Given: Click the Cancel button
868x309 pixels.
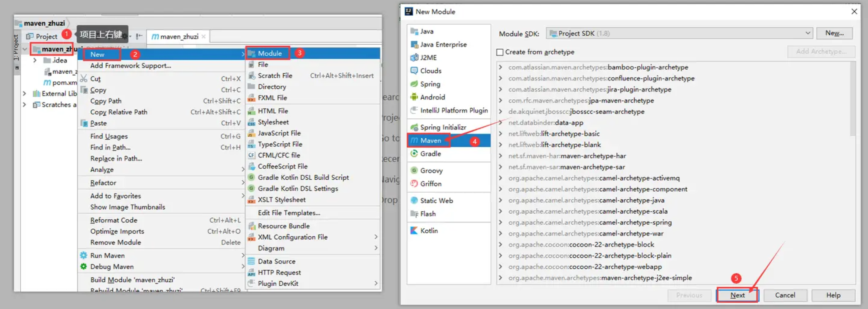Looking at the screenshot, I should [785, 295].
